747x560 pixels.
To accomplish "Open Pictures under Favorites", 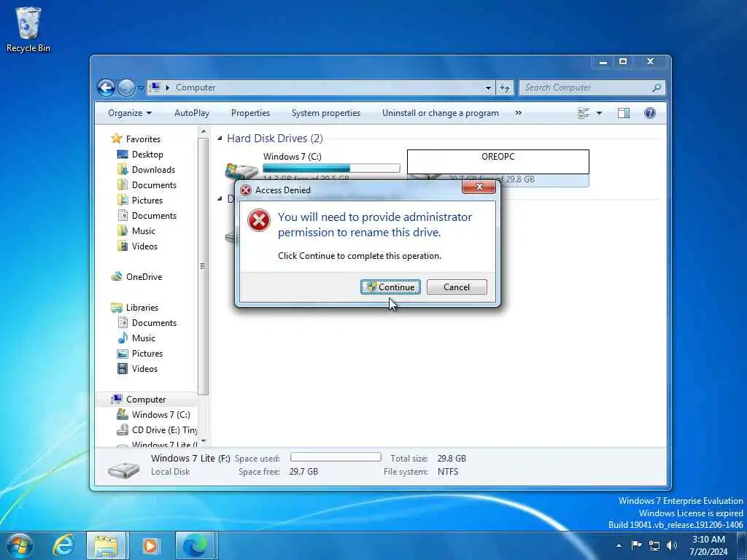I will 147,200.
